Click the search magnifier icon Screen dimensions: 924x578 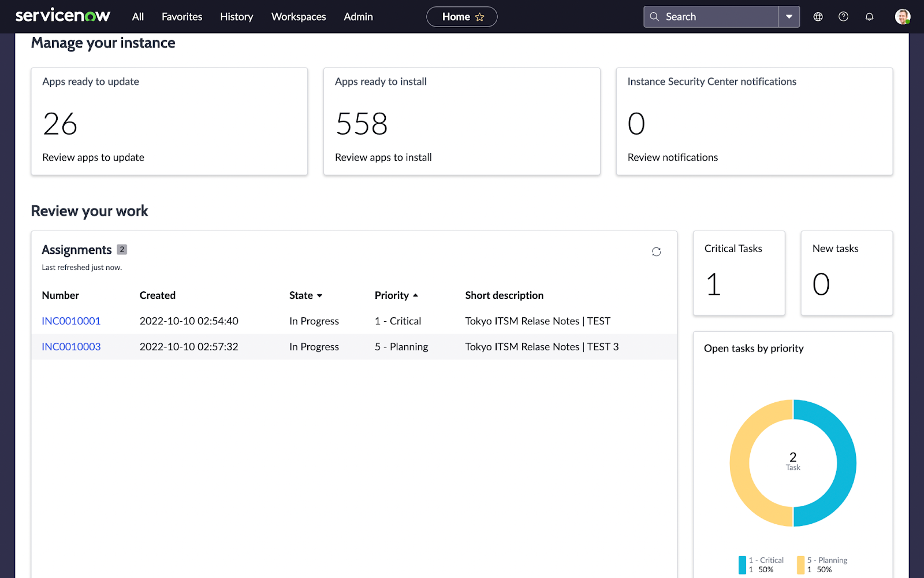coord(654,17)
